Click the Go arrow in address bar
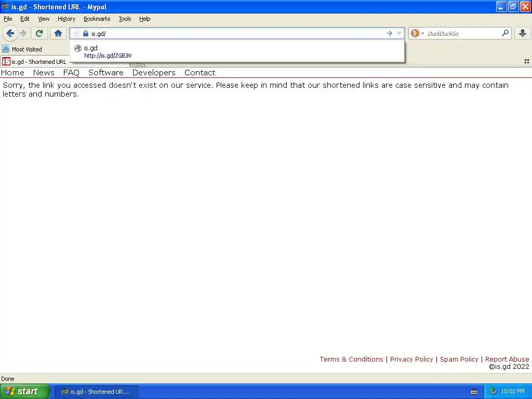This screenshot has width=532, height=399. point(390,33)
